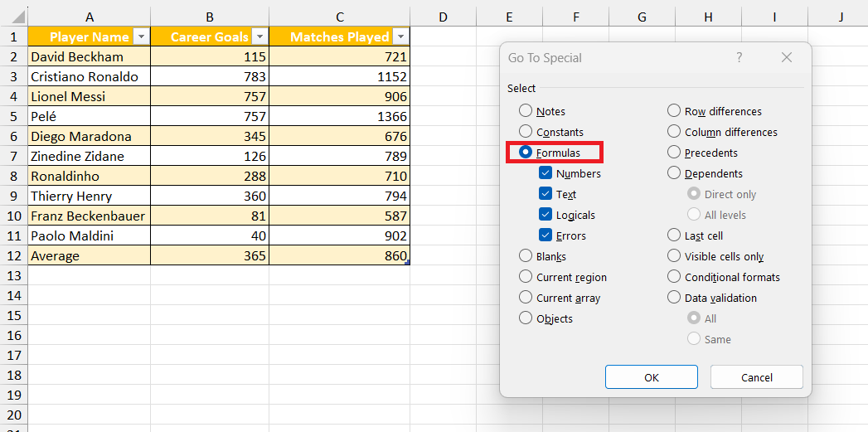The height and width of the screenshot is (432, 868).
Task: Select row 5 header
Action: pos(14,116)
